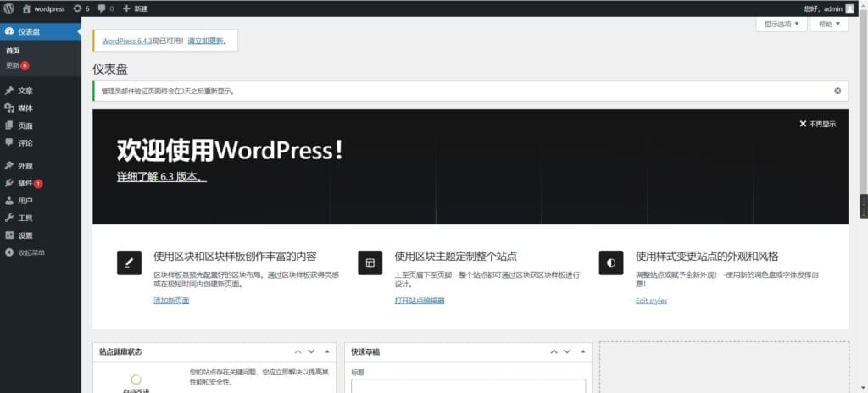868x393 pixels.
Task: Expand the 帮助 dropdown
Action: pyautogui.click(x=829, y=24)
